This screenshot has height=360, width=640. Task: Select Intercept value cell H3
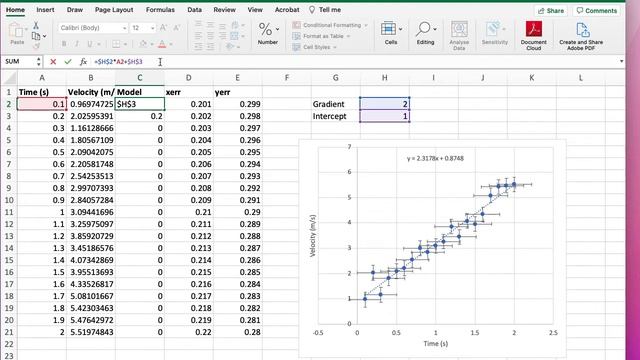(384, 116)
